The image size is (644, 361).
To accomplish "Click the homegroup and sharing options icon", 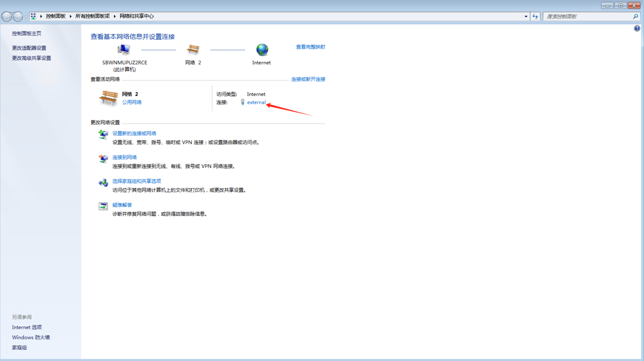I will (x=103, y=183).
